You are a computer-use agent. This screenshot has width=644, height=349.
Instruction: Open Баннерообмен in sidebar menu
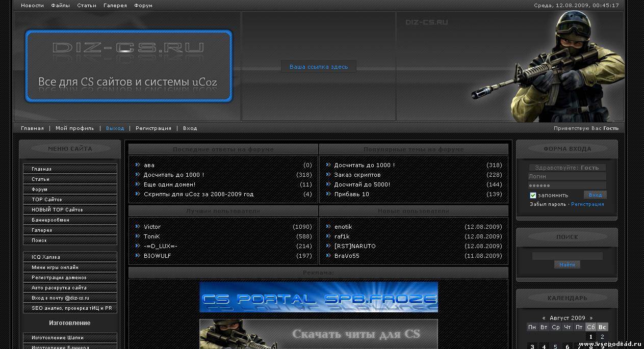pyautogui.click(x=70, y=220)
